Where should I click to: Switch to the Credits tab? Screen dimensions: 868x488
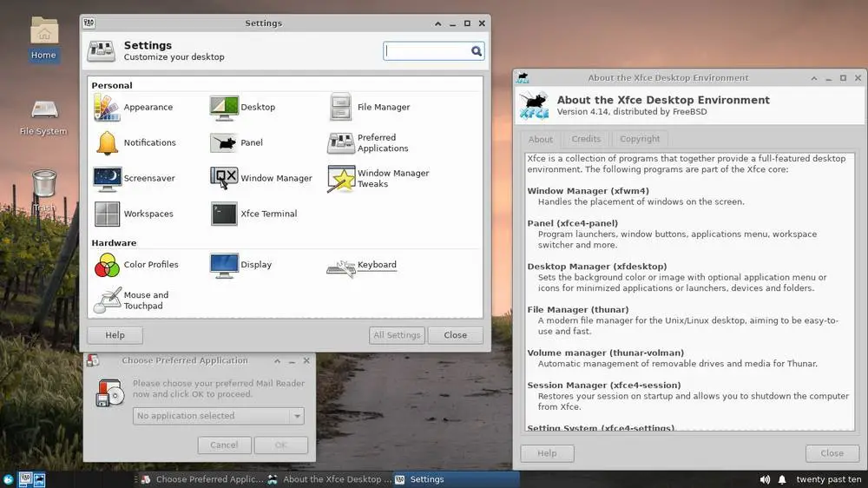586,139
